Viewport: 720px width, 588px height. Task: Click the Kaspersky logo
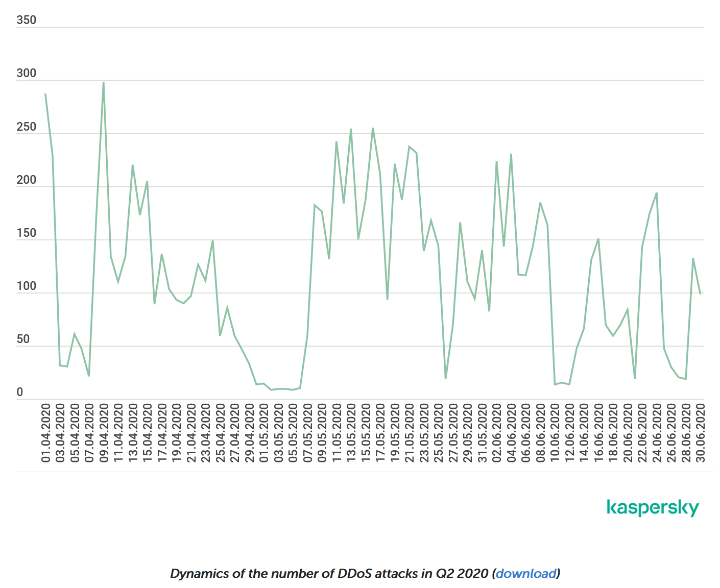(653, 508)
